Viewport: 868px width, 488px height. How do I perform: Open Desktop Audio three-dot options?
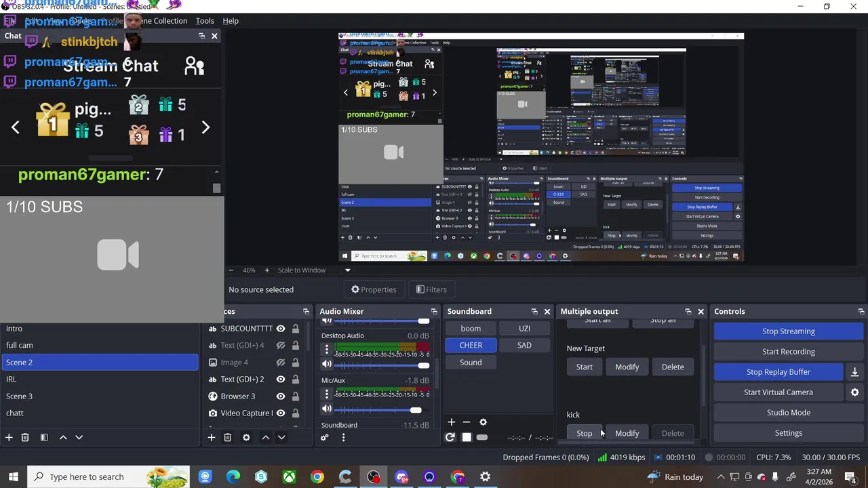coord(326,350)
